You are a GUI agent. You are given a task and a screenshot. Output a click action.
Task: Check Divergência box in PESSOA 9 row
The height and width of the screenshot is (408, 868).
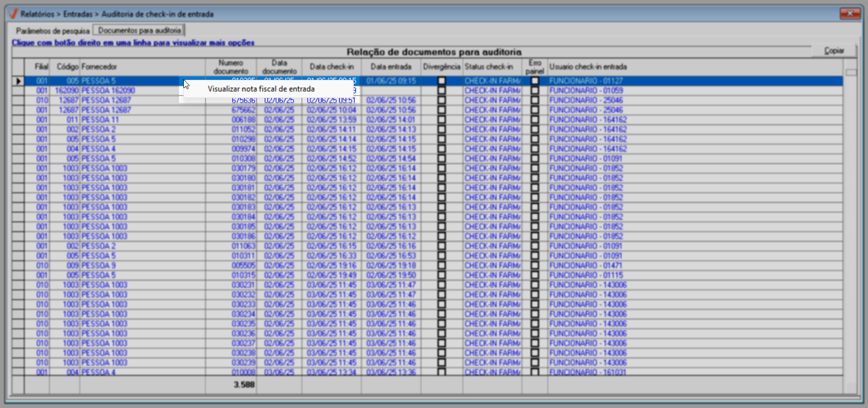(x=441, y=265)
